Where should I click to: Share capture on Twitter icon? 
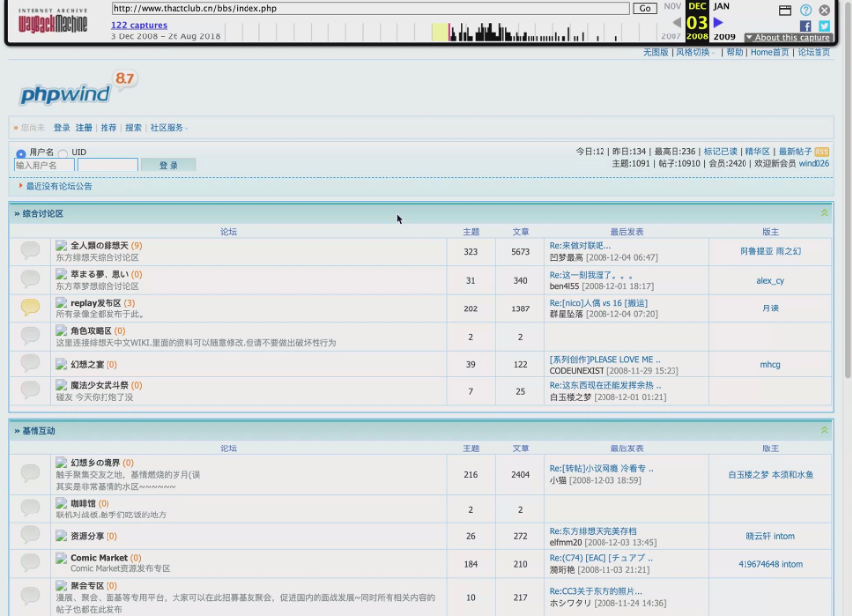click(824, 26)
